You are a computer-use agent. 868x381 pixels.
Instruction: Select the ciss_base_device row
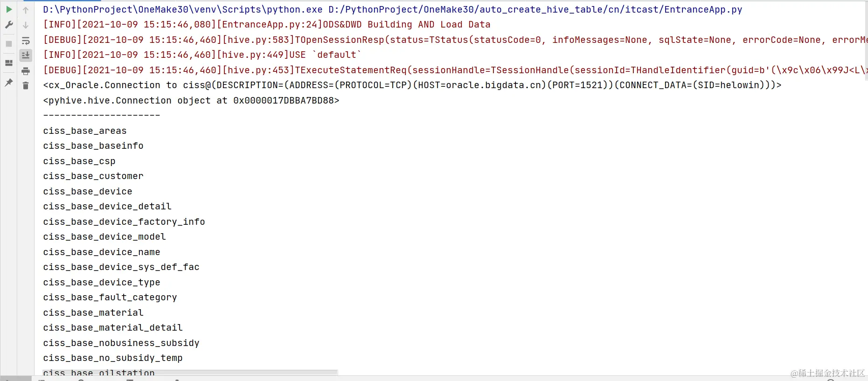[88, 191]
